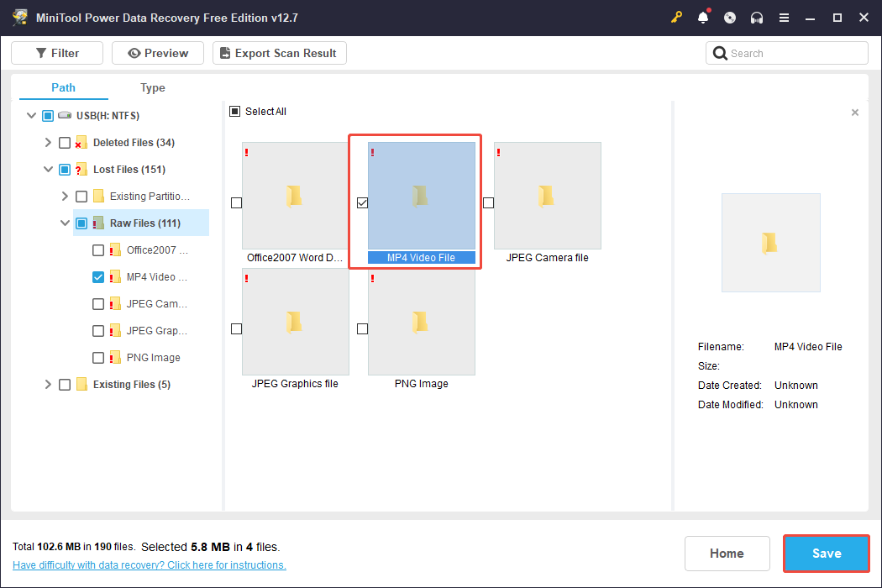Image resolution: width=882 pixels, height=588 pixels.
Task: Open the notification bell
Action: tap(703, 18)
